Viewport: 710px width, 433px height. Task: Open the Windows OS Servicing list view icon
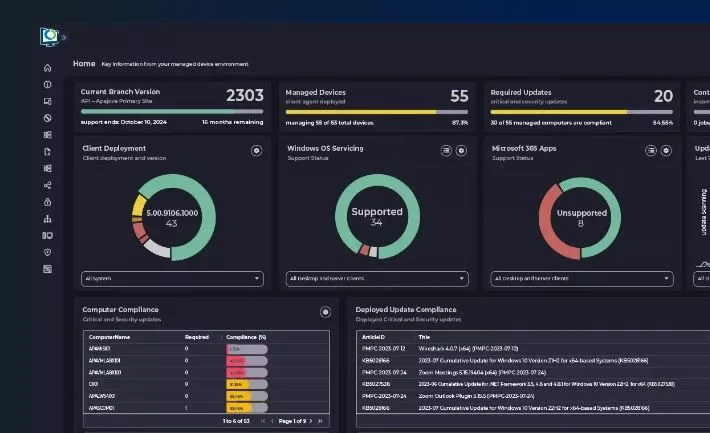(446, 151)
